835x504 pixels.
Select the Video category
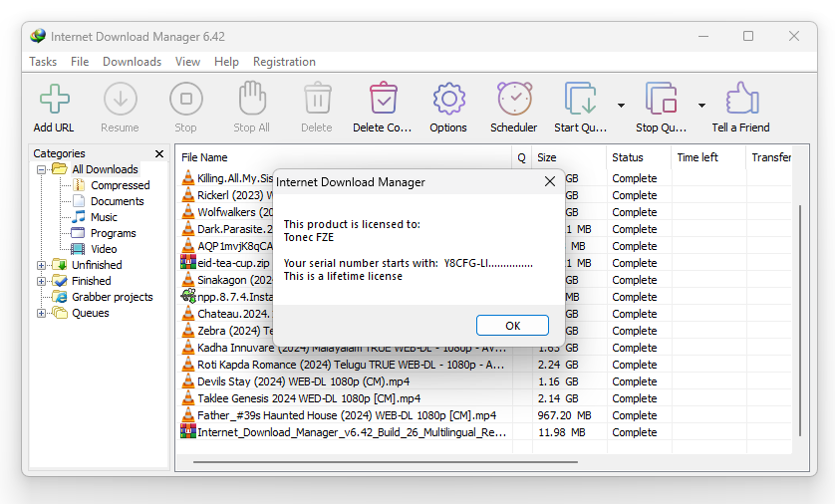(x=104, y=249)
